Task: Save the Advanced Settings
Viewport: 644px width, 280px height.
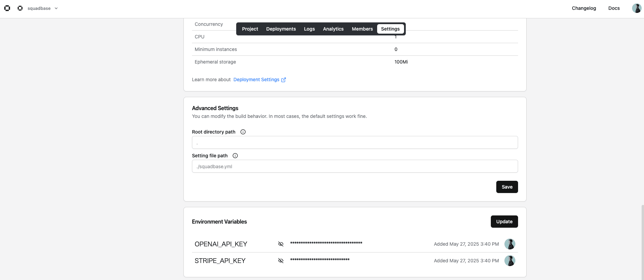Action: (507, 187)
